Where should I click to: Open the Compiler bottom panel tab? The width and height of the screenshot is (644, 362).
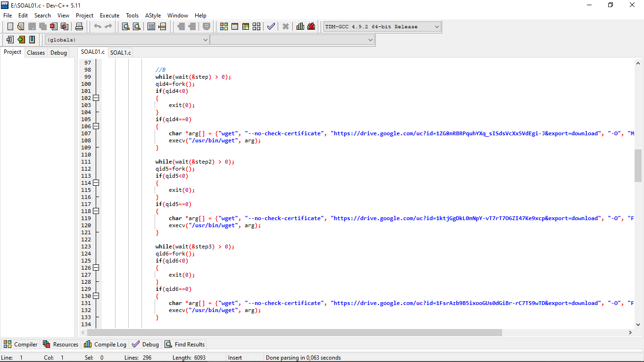(x=20, y=345)
